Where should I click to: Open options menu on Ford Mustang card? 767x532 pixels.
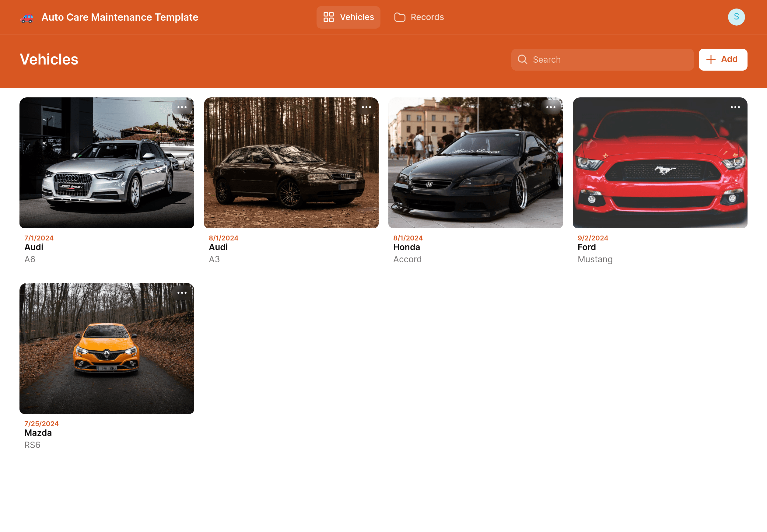735,107
